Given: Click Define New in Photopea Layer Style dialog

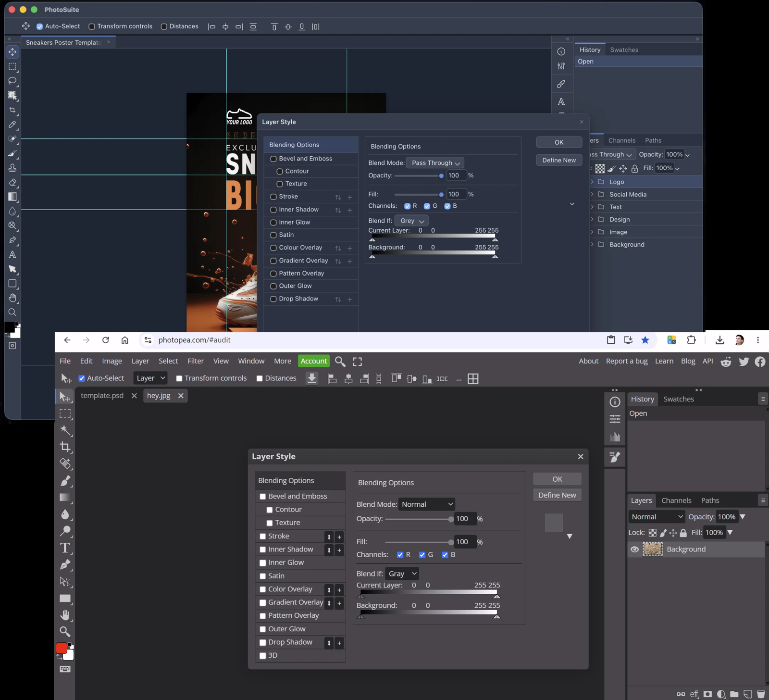Looking at the screenshot, I should coord(557,495).
